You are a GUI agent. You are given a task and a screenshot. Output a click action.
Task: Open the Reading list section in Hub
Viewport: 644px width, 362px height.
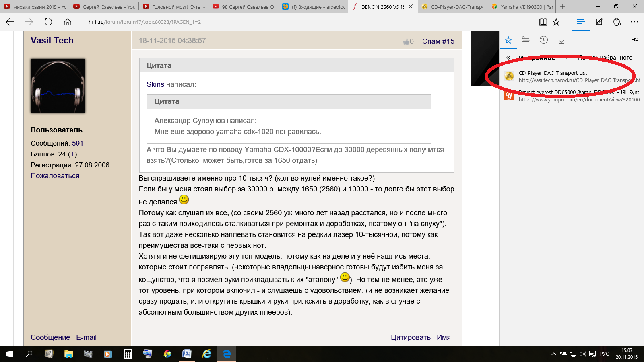526,40
